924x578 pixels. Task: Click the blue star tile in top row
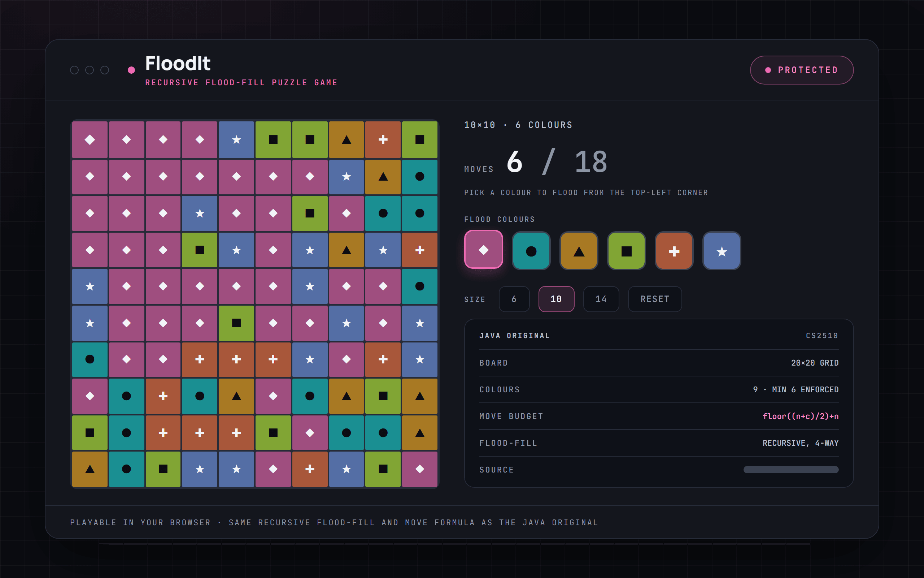236,139
